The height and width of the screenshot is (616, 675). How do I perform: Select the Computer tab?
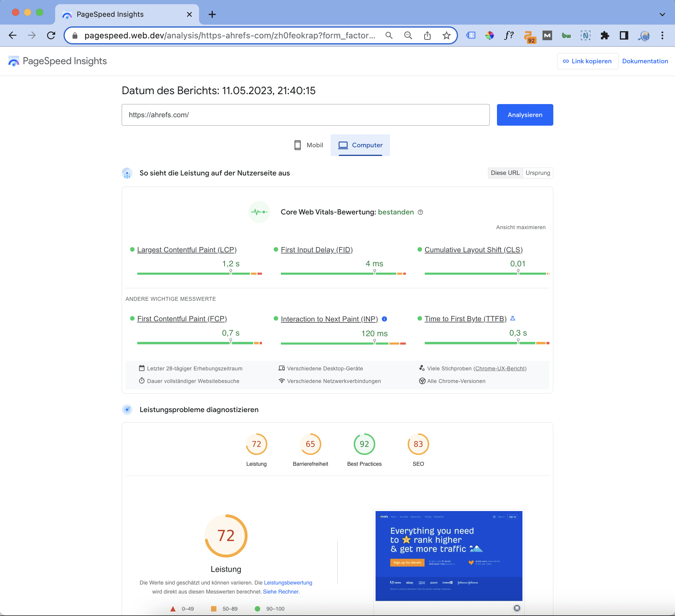coord(360,145)
